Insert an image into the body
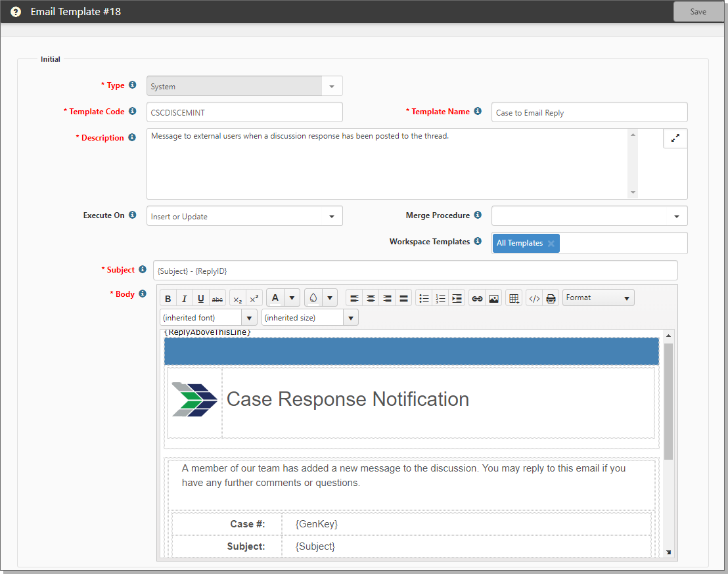The image size is (728, 574). point(493,298)
